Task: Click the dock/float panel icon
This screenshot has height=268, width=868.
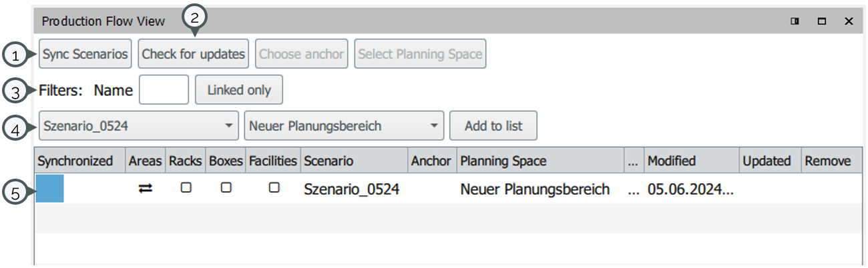Action: point(795,21)
